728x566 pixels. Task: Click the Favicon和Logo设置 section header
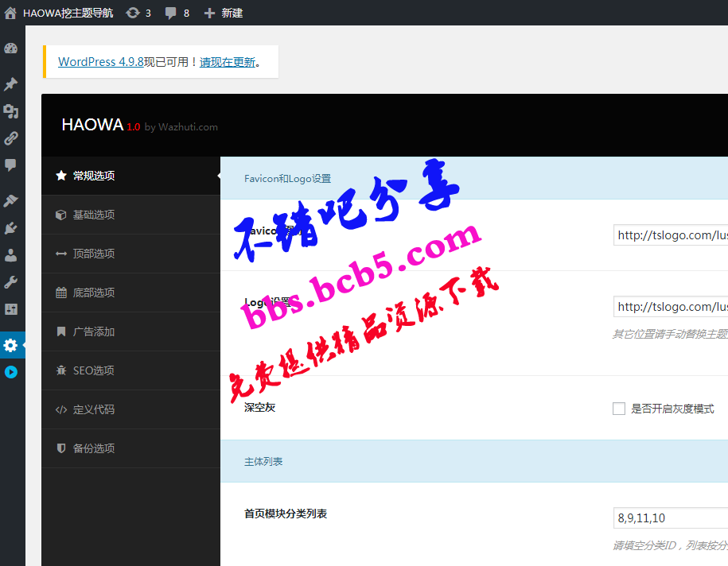click(474, 178)
